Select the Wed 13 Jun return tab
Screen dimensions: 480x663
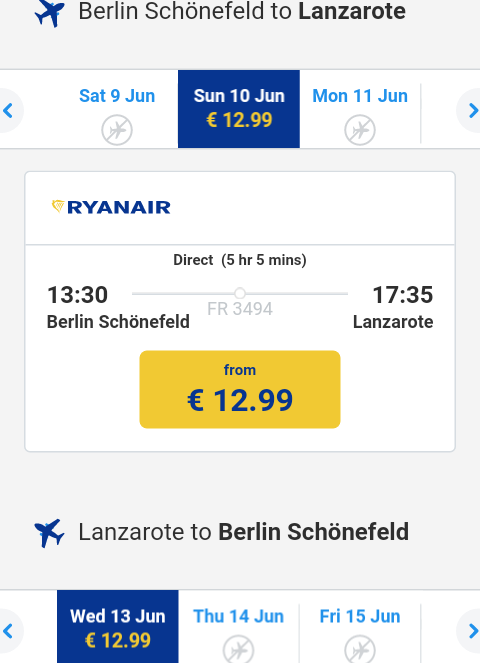point(118,627)
